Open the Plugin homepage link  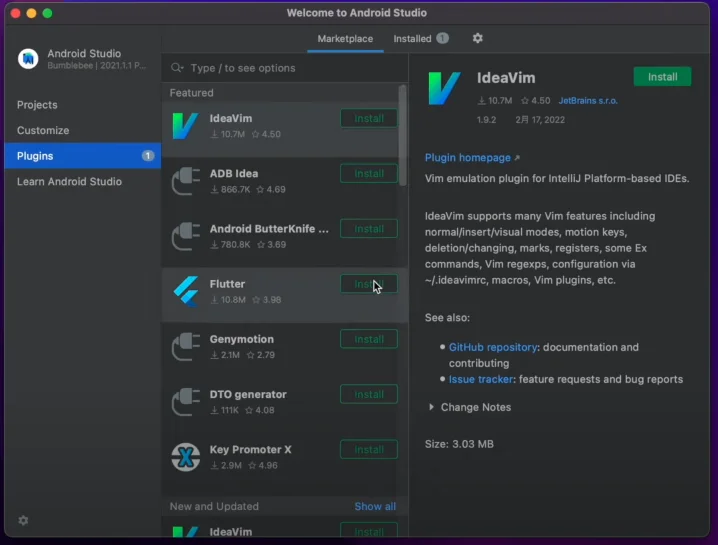(x=468, y=158)
